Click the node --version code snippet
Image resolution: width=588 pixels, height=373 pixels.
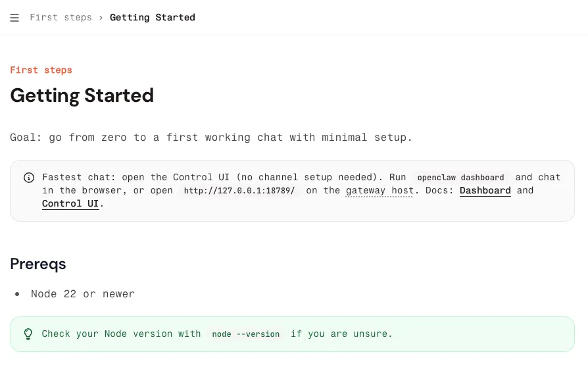point(245,334)
